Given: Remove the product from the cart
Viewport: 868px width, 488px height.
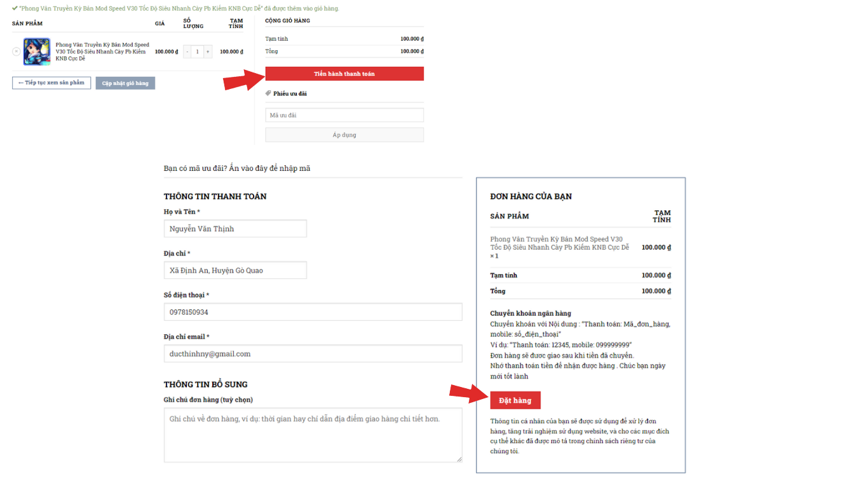Looking at the screenshot, I should click(17, 51).
